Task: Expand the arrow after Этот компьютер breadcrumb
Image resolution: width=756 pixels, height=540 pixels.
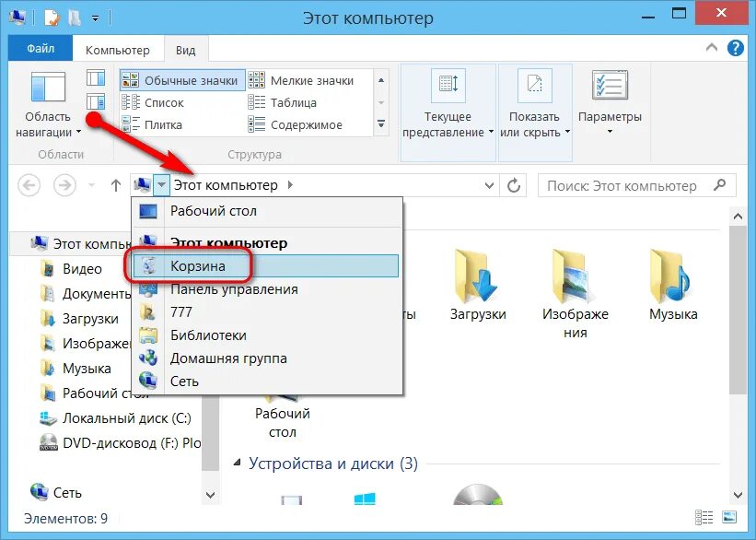Action: tap(290, 185)
